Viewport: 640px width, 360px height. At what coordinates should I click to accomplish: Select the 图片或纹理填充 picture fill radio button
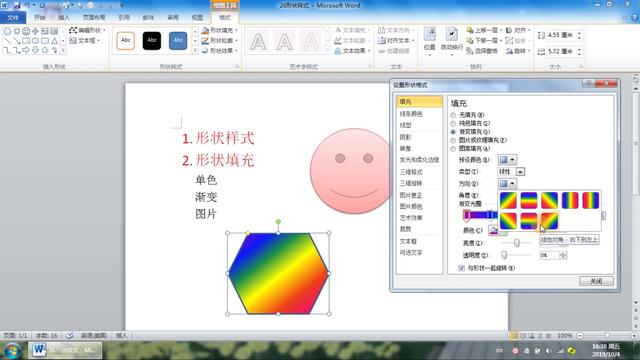click(453, 140)
